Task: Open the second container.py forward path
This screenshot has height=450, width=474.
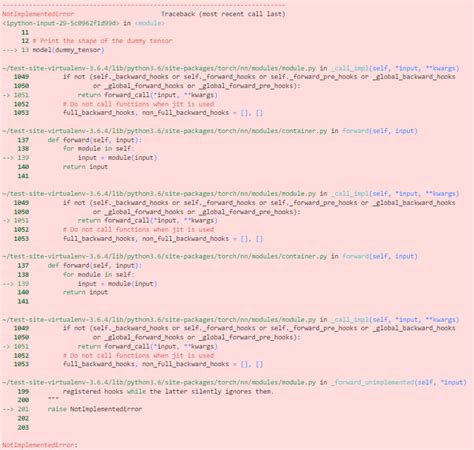Action: click(x=164, y=256)
